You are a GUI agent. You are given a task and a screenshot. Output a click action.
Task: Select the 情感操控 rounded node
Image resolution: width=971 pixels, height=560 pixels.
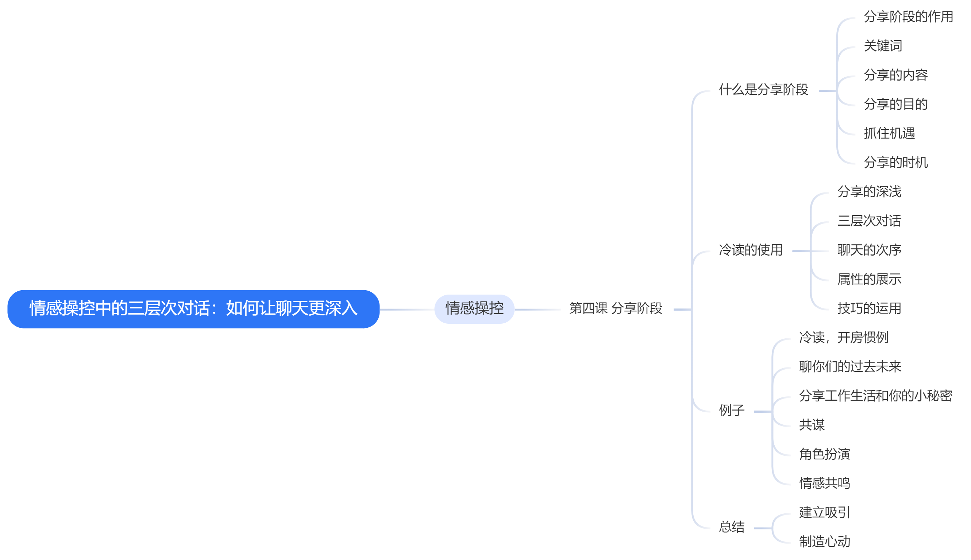[474, 309]
